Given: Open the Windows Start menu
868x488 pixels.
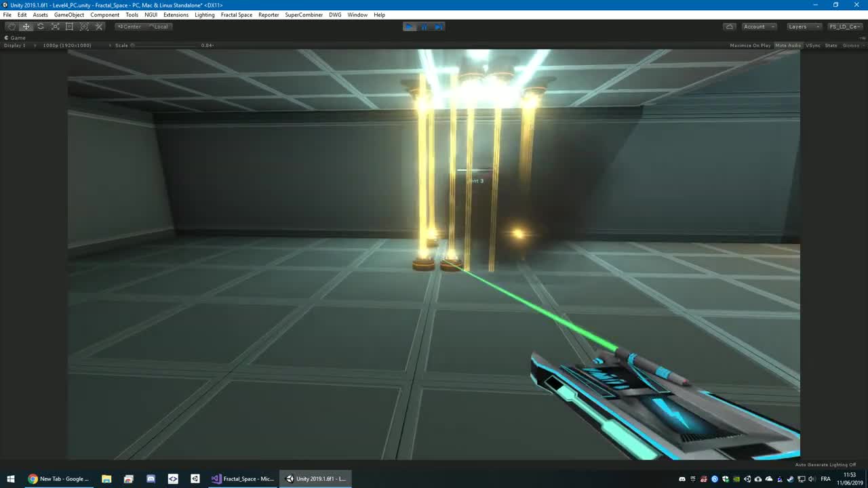Looking at the screenshot, I should pyautogui.click(x=11, y=479).
